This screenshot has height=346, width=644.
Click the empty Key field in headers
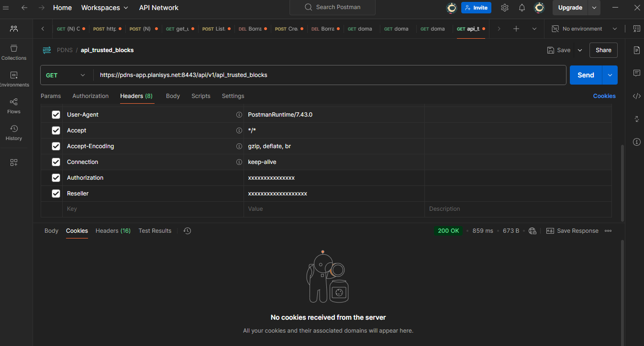click(x=153, y=209)
